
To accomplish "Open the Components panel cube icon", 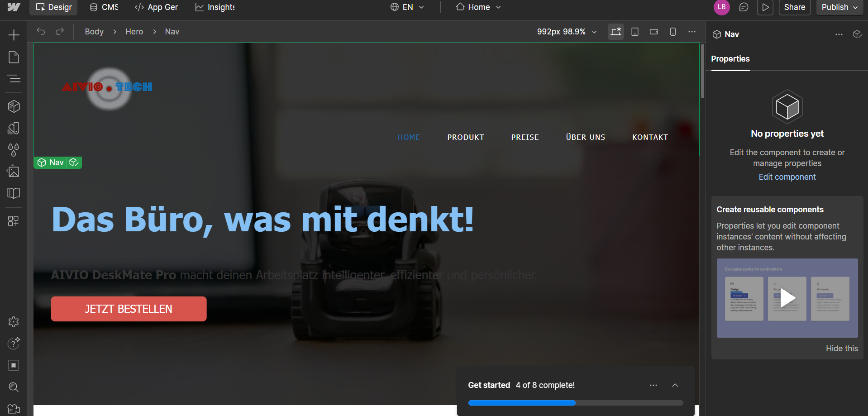I will (14, 106).
